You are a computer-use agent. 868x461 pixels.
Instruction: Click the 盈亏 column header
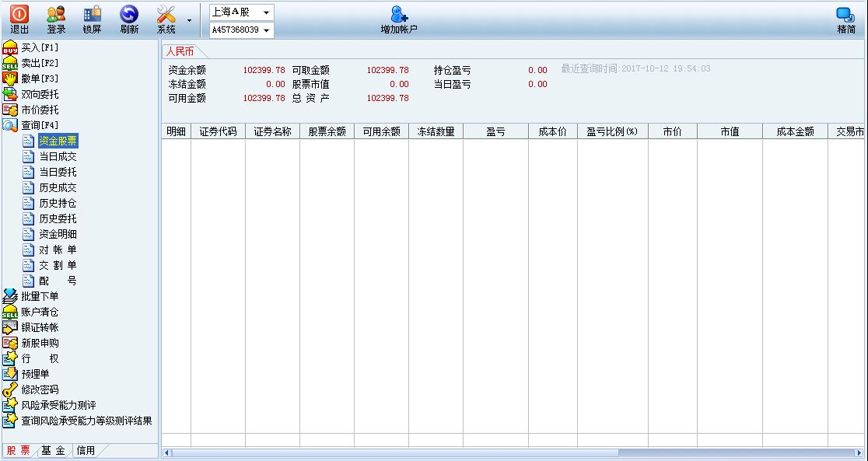[495, 131]
